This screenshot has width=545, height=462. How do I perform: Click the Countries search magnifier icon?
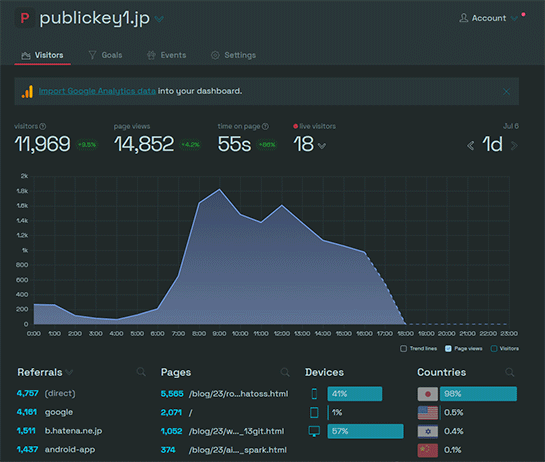[x=510, y=372]
